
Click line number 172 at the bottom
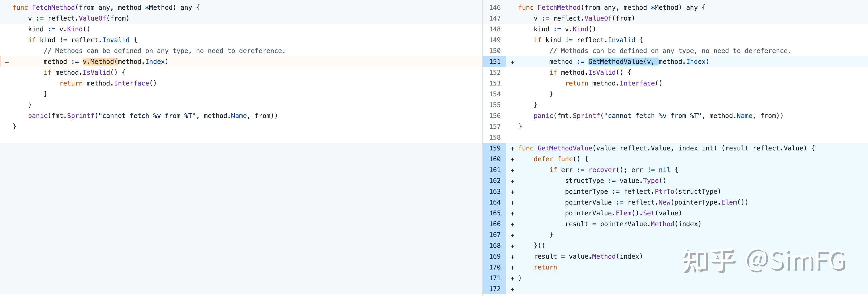tap(495, 289)
